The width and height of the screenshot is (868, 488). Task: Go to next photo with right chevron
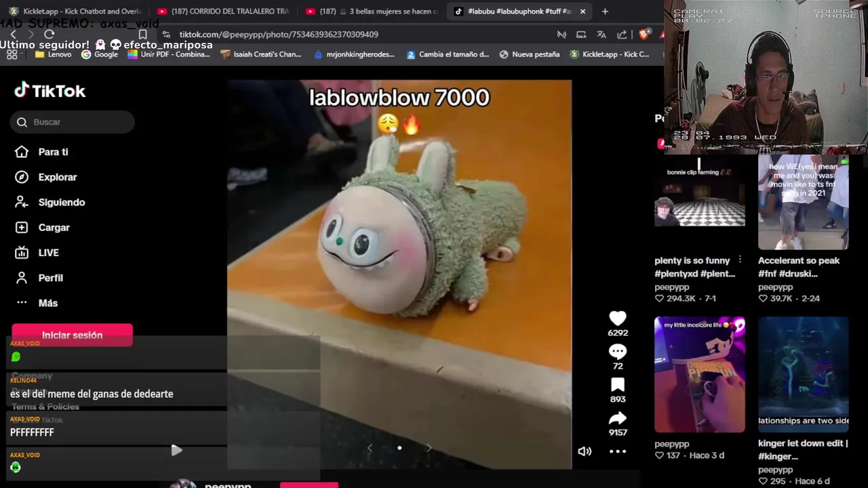(x=429, y=448)
